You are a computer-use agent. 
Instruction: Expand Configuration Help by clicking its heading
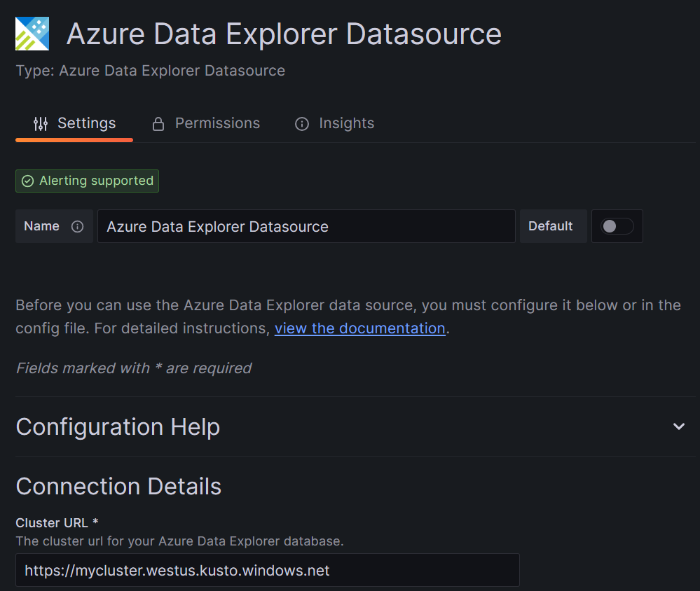(117, 426)
